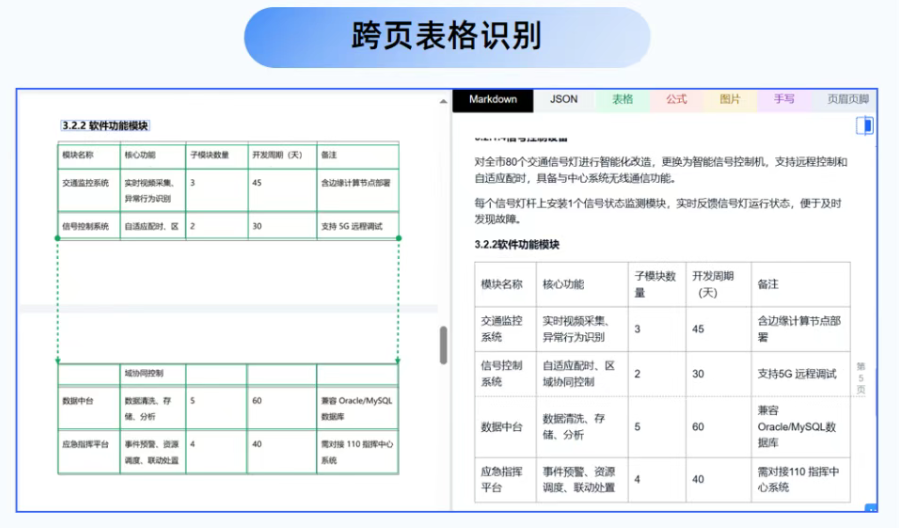Click the 60 cell in Markdown result table

(718, 427)
